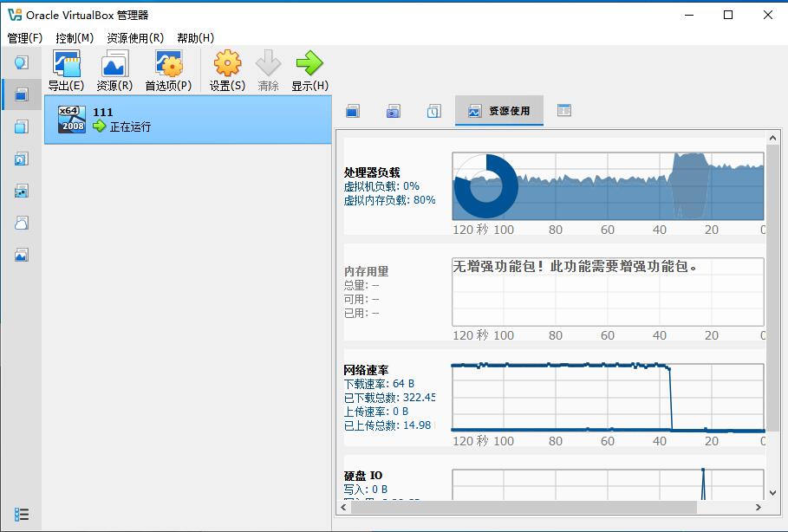This screenshot has height=532, width=788.
Task: Click the 处理器负载 CPU load graph
Action: pyautogui.click(x=608, y=186)
